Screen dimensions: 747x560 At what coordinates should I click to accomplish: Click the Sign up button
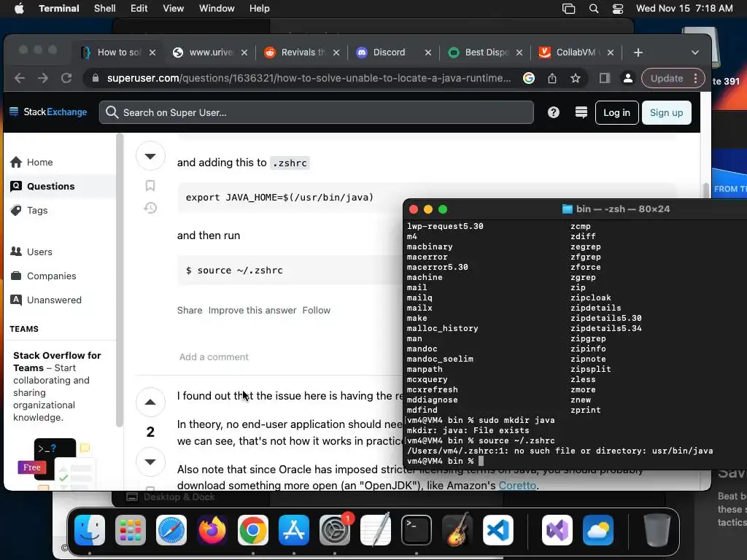click(667, 112)
